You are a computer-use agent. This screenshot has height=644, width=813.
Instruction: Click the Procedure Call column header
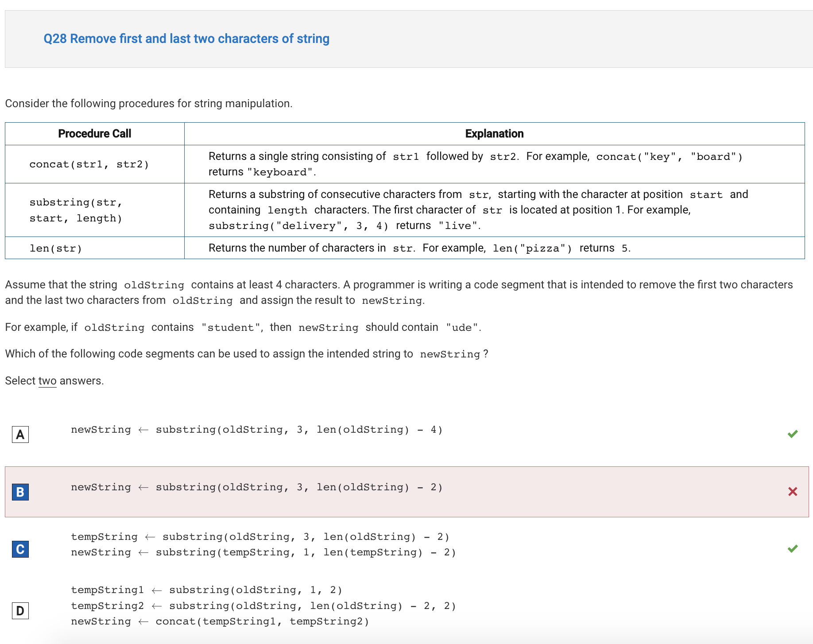95,134
